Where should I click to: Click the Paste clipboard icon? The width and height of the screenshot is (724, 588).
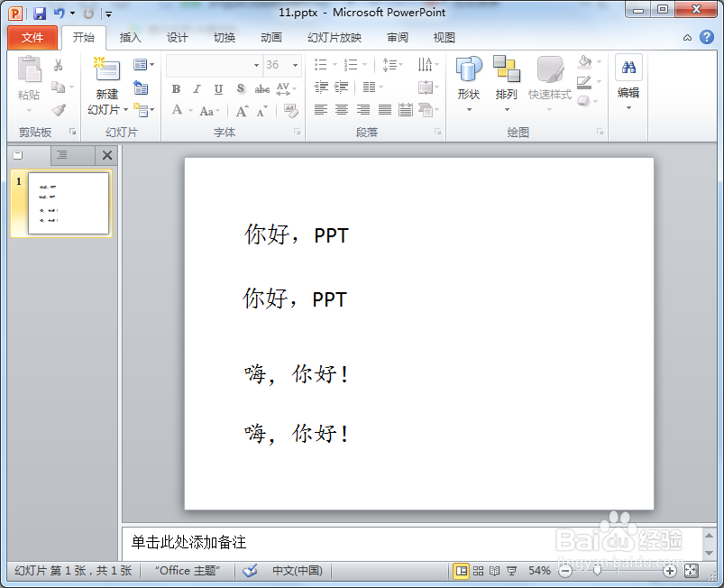pos(29,69)
